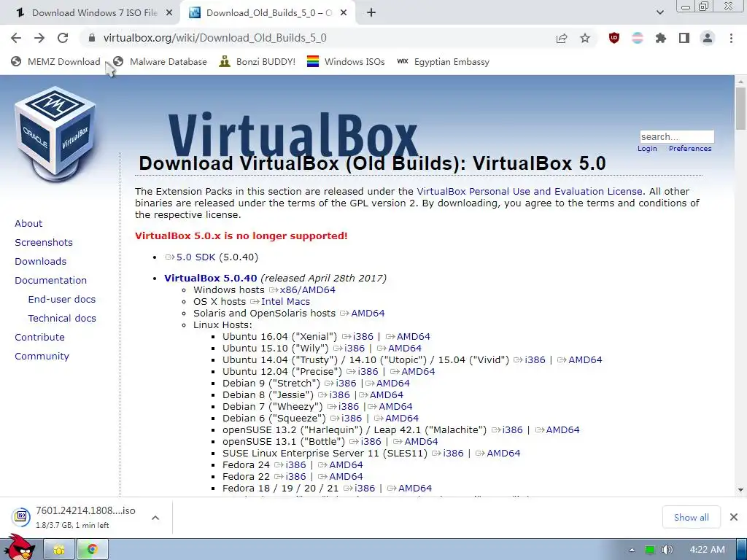Open the striped flag extension icon
This screenshot has height=560, width=747.
tap(638, 38)
